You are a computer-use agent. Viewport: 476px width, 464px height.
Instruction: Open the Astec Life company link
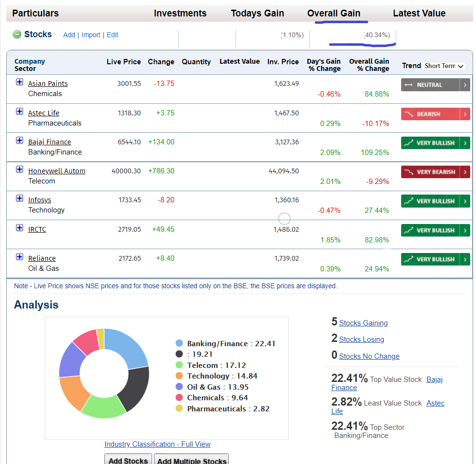point(44,113)
